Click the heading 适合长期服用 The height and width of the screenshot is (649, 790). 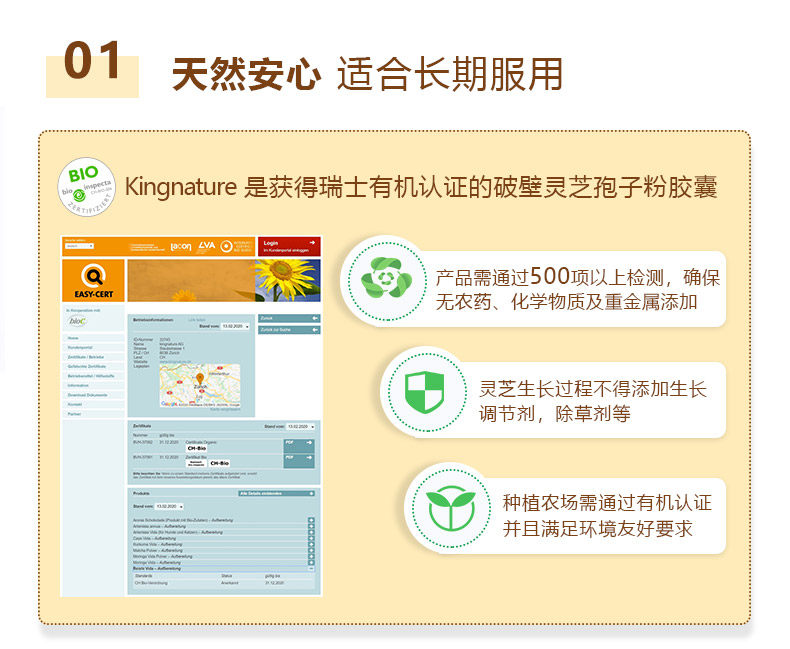point(450,75)
